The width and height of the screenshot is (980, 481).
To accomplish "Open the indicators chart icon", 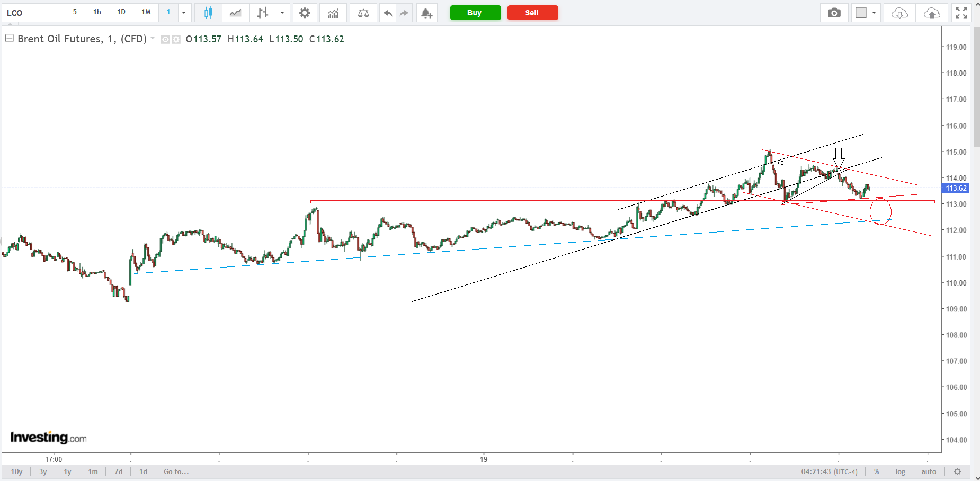I will [333, 13].
